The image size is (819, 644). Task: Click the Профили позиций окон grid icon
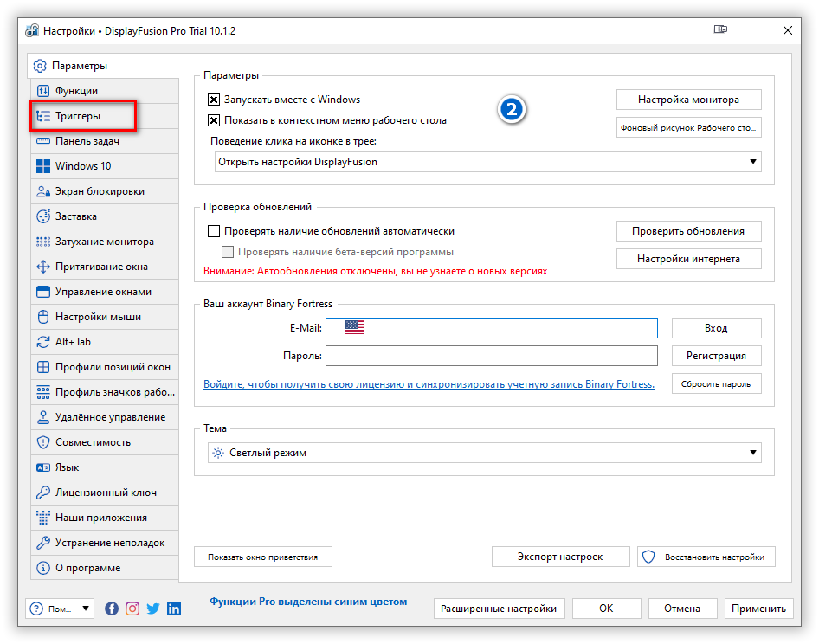(x=43, y=367)
